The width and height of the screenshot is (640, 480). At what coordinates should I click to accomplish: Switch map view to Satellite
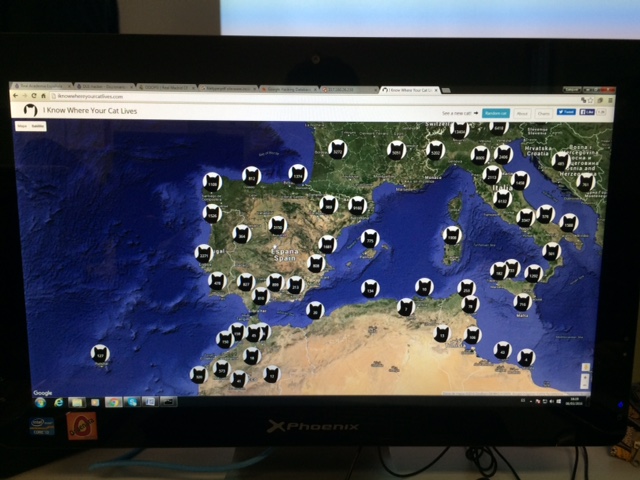(38, 127)
